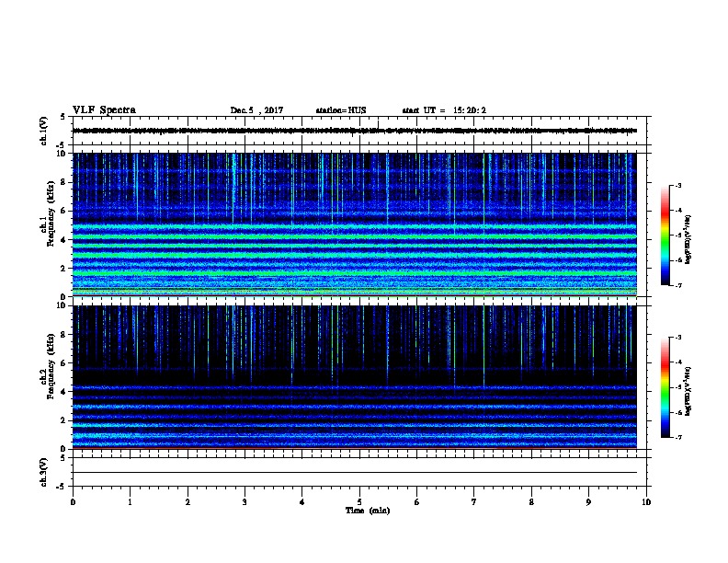Click the "Time (min)" axis title
The width and height of the screenshot is (728, 563).
pos(368,511)
